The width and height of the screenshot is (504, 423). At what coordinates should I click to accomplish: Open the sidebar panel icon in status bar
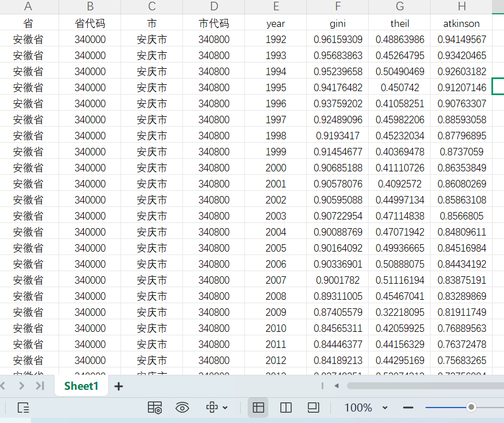24,408
